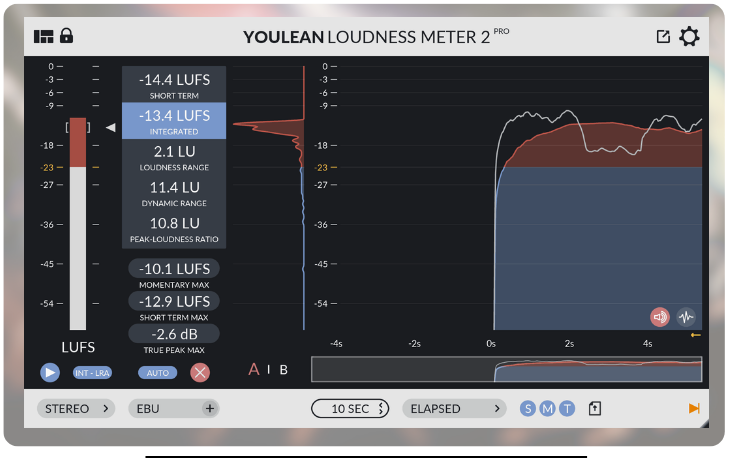The height and width of the screenshot is (460, 729).
Task: Select snapshot B
Action: click(x=284, y=370)
